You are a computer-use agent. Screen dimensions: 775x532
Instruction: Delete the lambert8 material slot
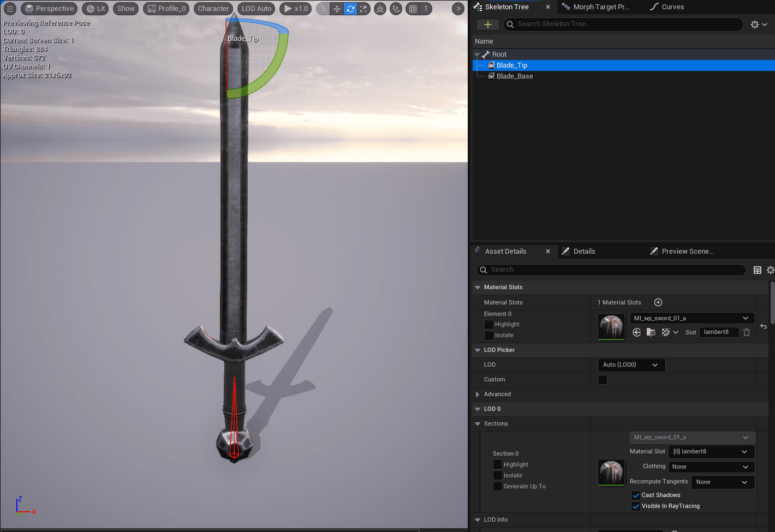747,332
